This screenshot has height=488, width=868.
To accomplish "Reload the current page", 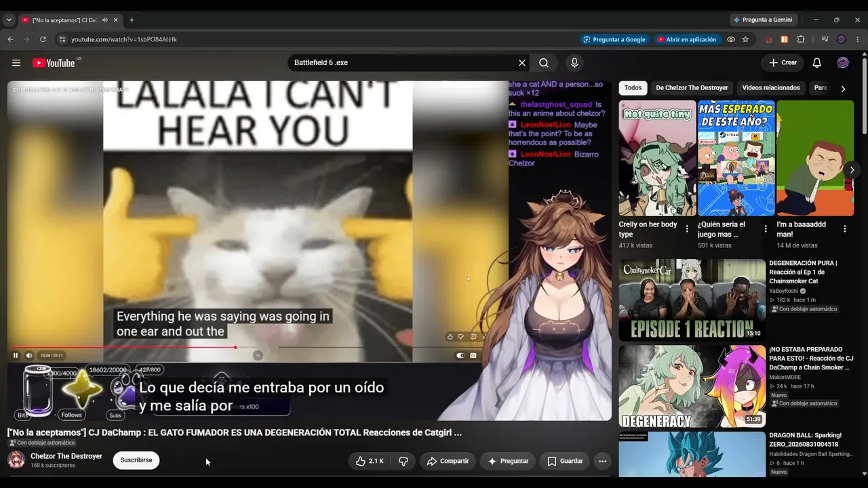I will tap(43, 40).
